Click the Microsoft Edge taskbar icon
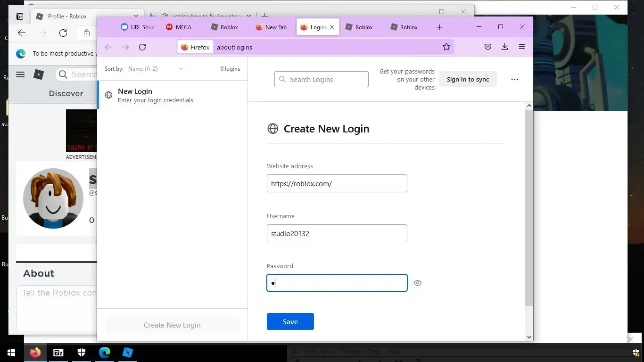 105,353
